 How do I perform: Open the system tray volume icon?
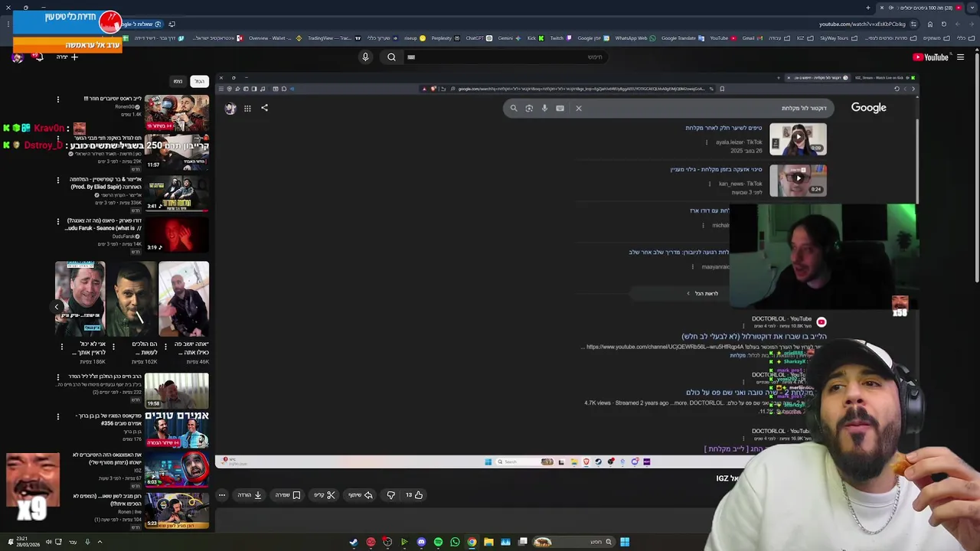coord(48,542)
